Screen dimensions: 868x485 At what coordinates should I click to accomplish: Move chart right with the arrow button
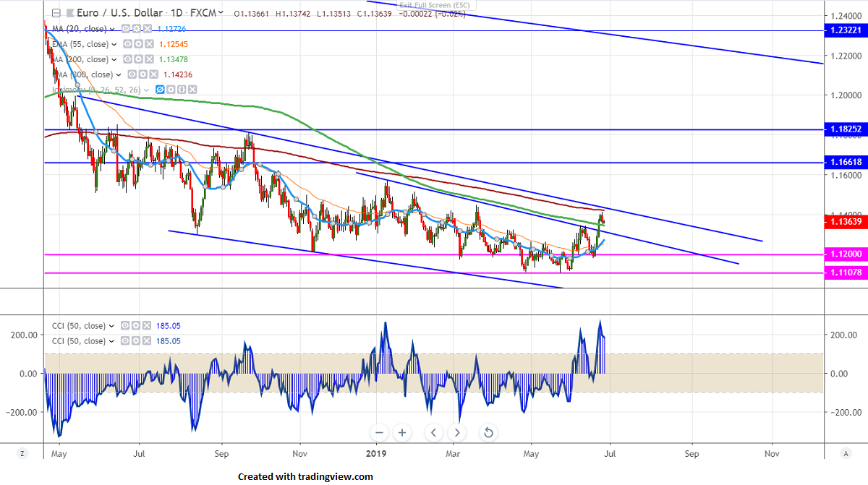click(456, 433)
